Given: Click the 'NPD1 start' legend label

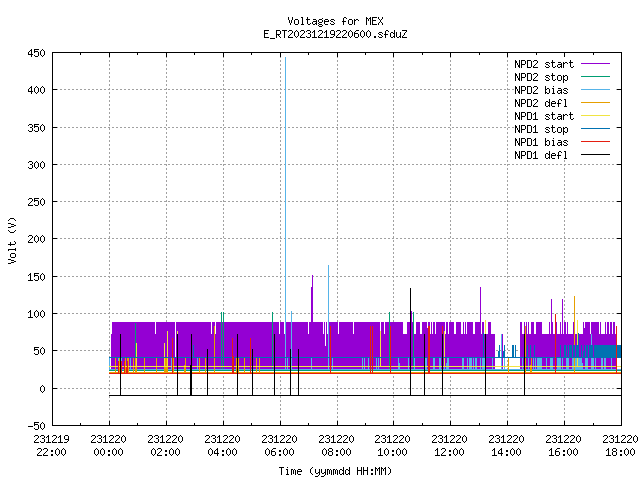Looking at the screenshot, I should pyautogui.click(x=544, y=116).
